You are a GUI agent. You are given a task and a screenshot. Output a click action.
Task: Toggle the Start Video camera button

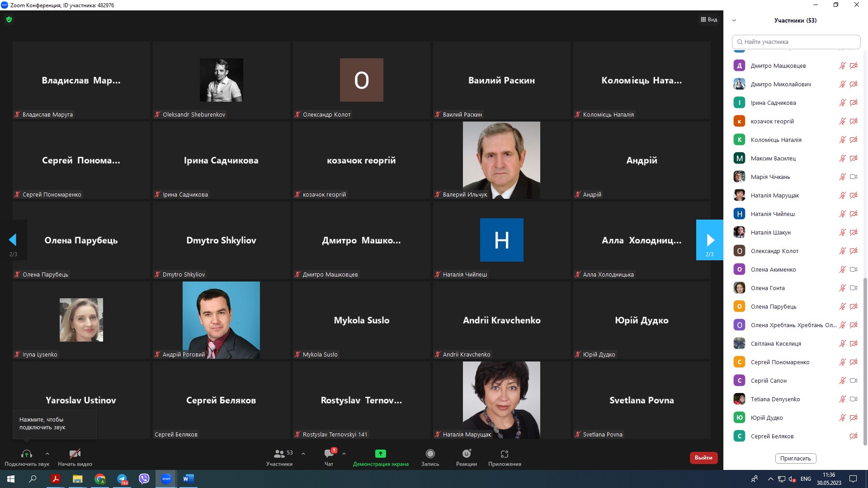click(75, 454)
